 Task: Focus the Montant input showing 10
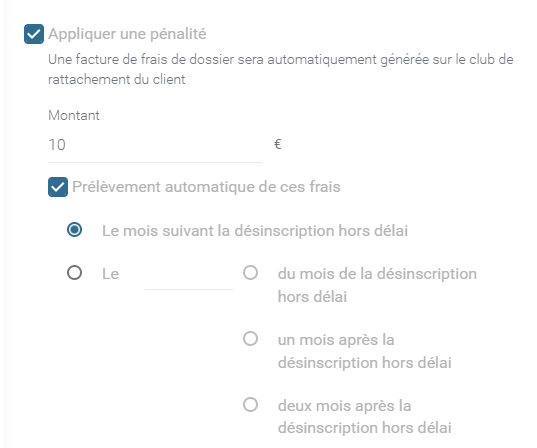155,145
